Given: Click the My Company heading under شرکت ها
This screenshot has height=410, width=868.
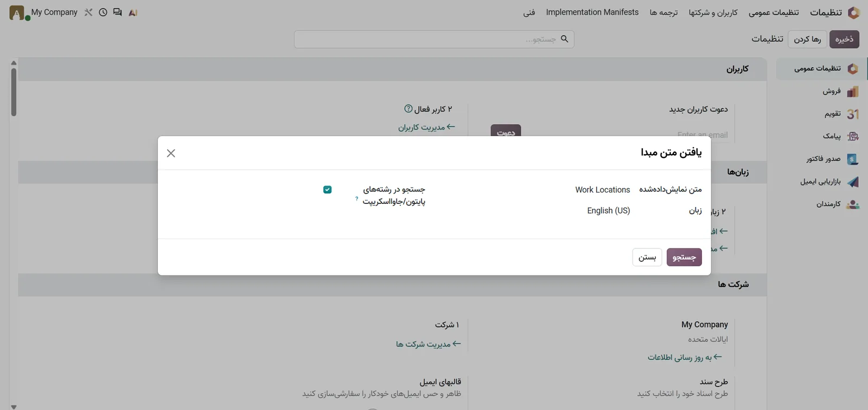Looking at the screenshot, I should (x=705, y=324).
